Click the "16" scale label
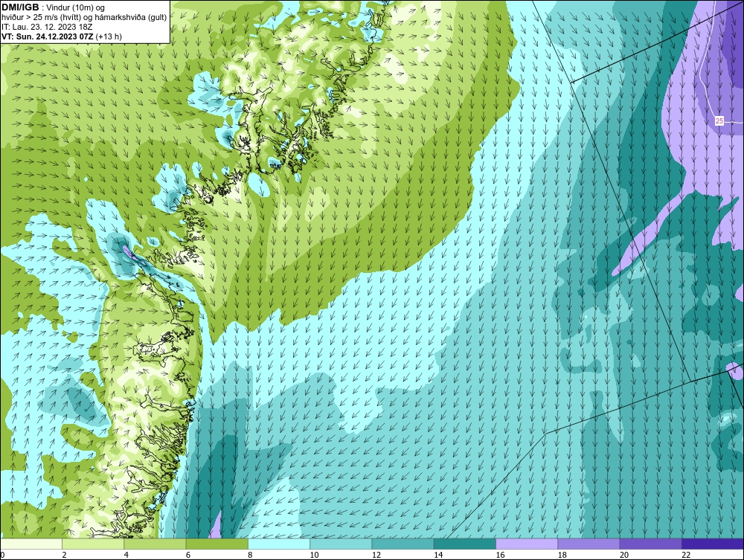The image size is (744, 560). [x=500, y=555]
